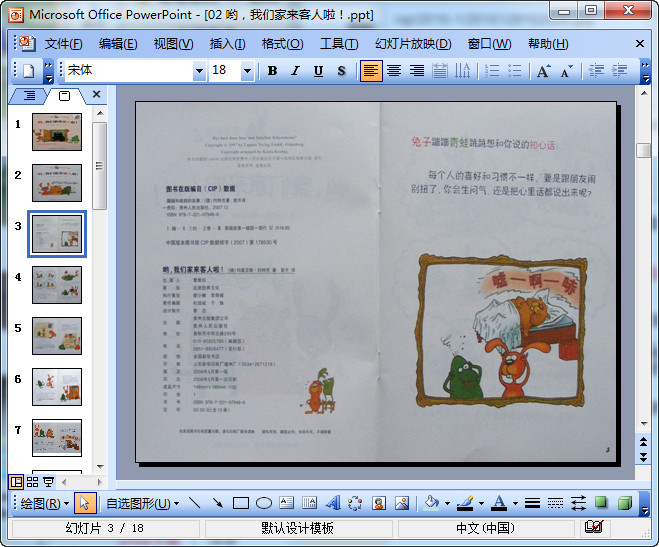Open the 视图(V) menu
The image size is (659, 547).
[x=173, y=44]
